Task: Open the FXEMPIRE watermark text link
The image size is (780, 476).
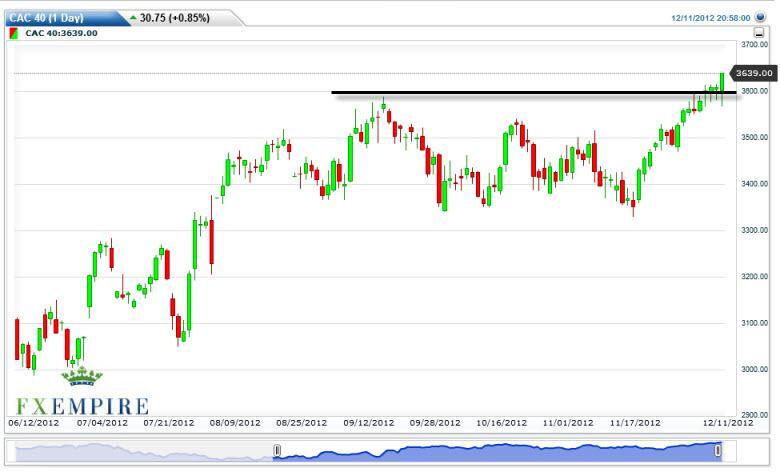Action: (x=82, y=405)
